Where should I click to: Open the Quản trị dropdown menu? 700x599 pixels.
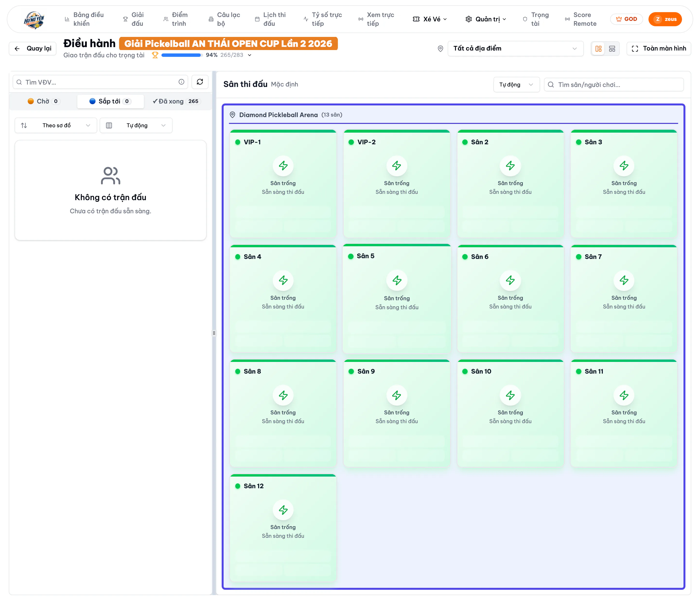pos(486,19)
